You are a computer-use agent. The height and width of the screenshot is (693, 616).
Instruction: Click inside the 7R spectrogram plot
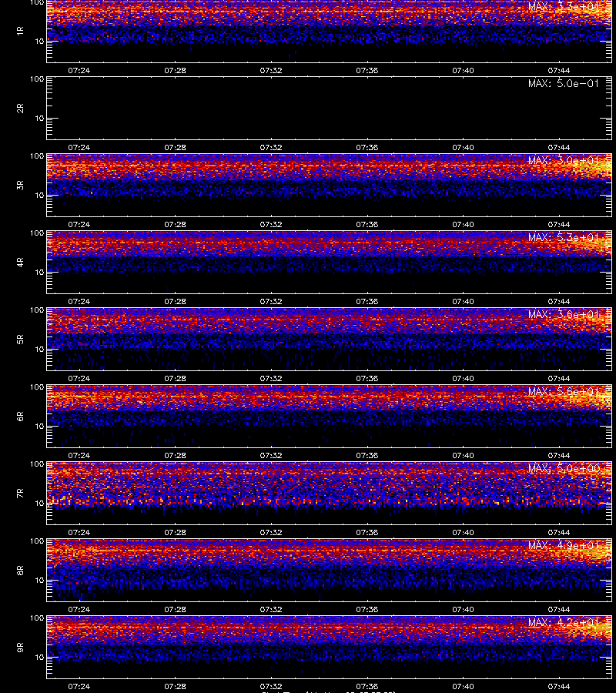[x=329, y=494]
